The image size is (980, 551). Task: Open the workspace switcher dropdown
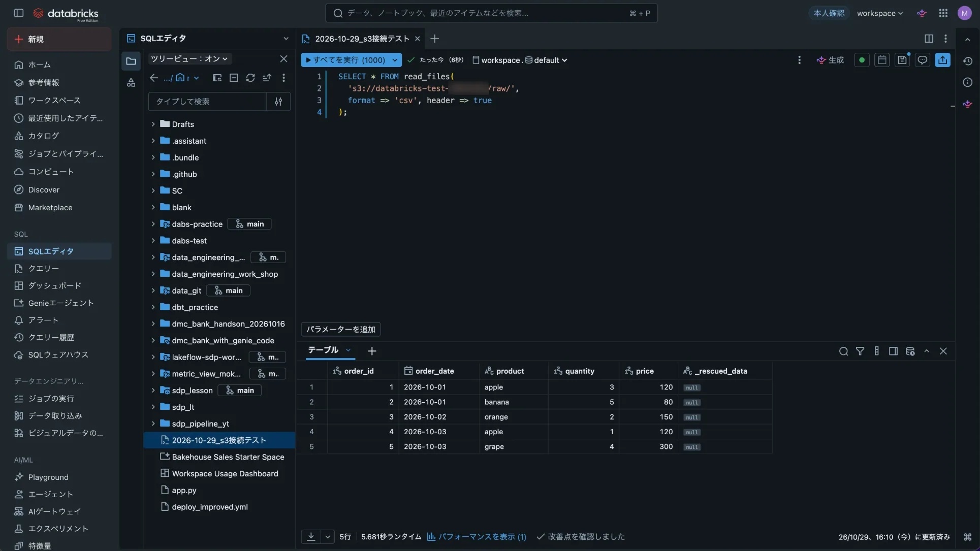click(880, 13)
